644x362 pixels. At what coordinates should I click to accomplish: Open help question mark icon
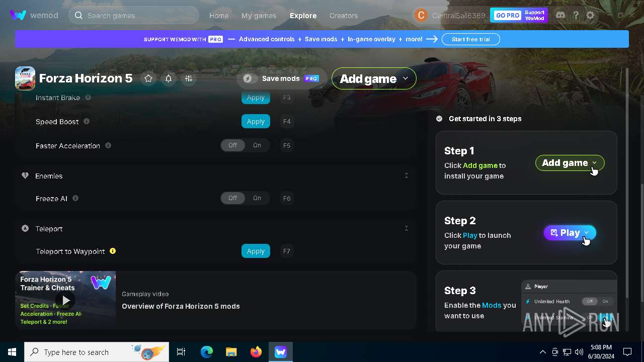576,15
